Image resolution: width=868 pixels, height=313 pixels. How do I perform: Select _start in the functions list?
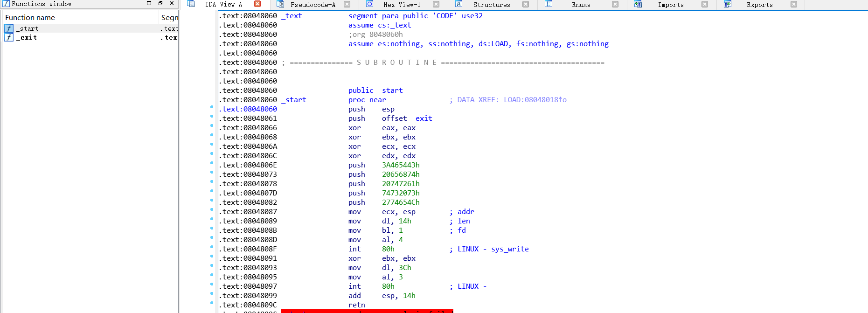pyautogui.click(x=90, y=28)
